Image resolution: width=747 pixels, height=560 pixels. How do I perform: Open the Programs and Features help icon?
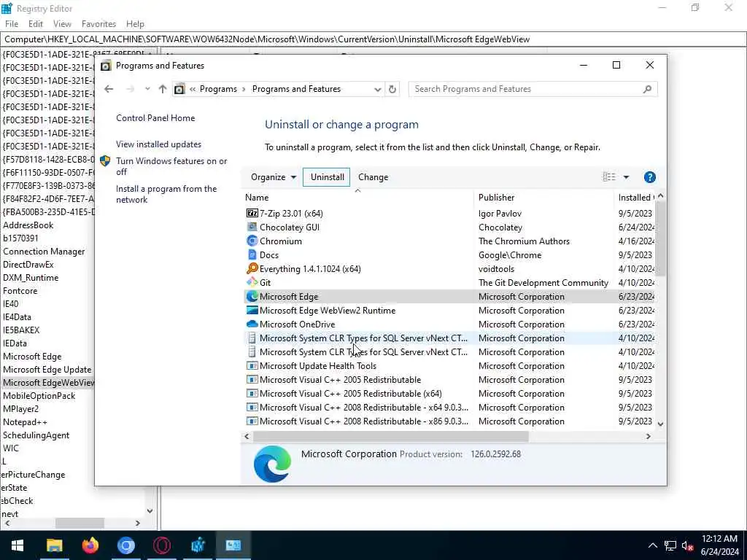[649, 177]
